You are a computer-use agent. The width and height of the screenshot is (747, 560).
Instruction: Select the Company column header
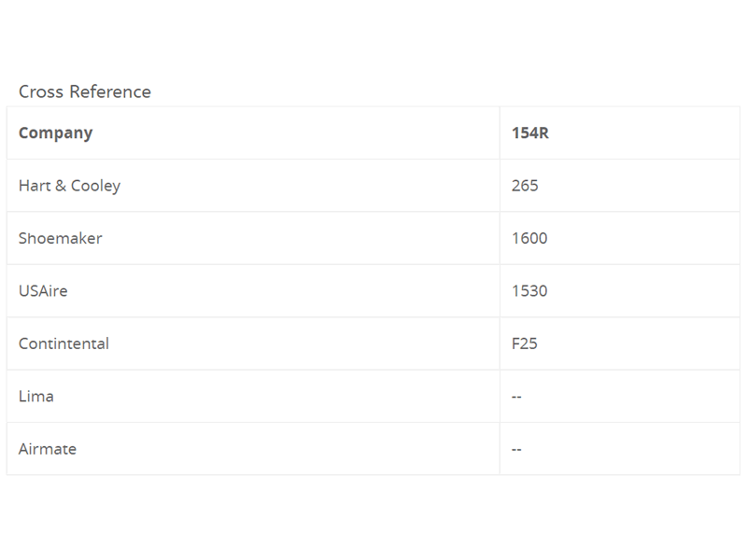[x=55, y=133]
